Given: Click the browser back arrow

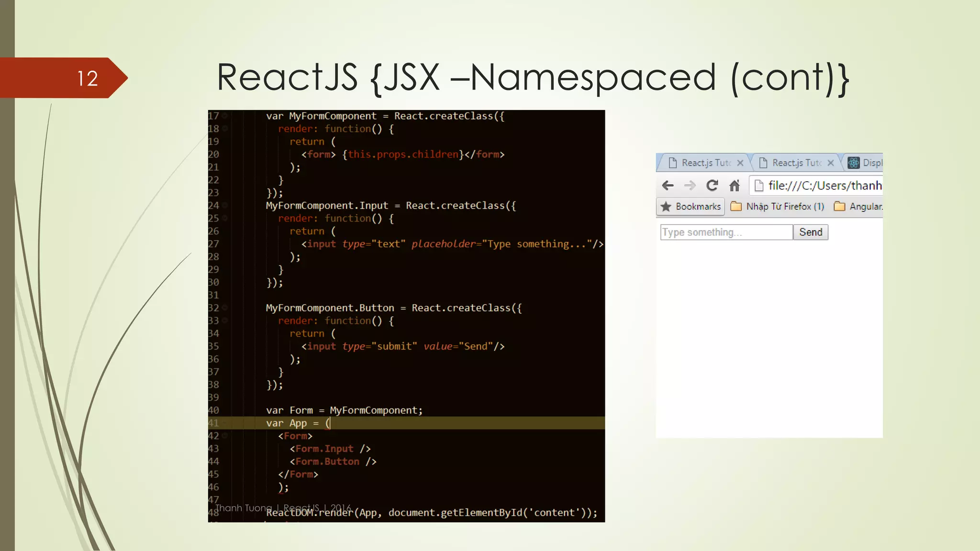Looking at the screenshot, I should [668, 186].
